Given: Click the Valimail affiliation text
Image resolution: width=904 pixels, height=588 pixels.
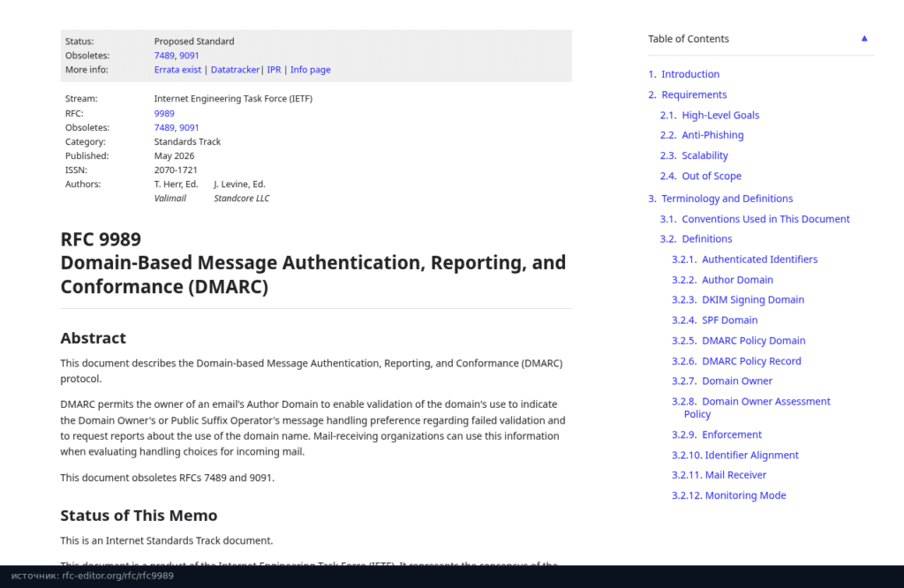Looking at the screenshot, I should pyautogui.click(x=170, y=199).
